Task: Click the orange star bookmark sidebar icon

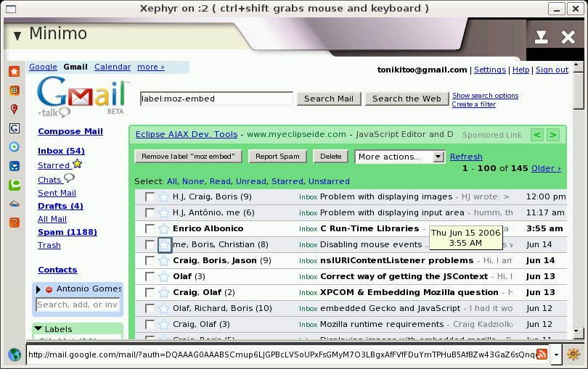Action: (15, 71)
